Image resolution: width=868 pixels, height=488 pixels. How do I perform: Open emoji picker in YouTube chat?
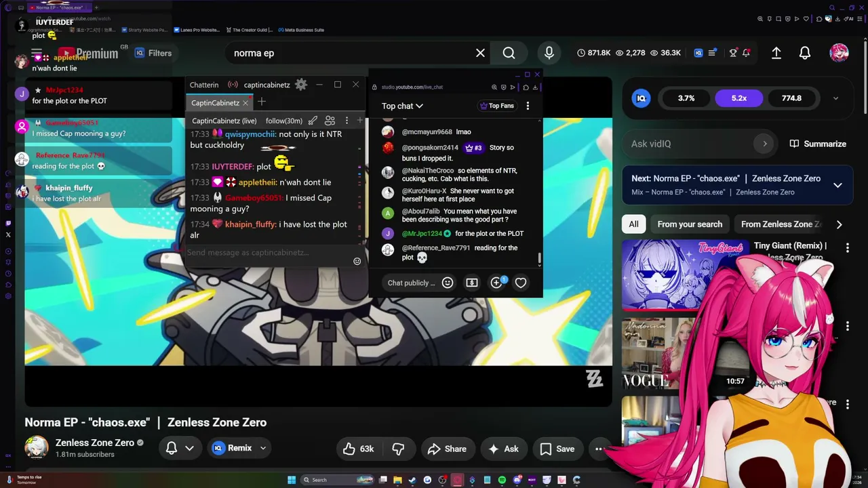pyautogui.click(x=448, y=283)
